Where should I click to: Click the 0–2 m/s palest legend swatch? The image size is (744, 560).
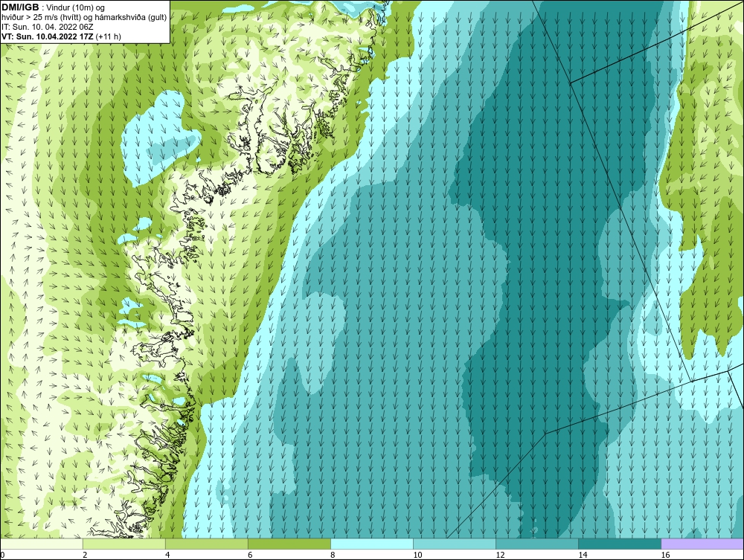41,544
